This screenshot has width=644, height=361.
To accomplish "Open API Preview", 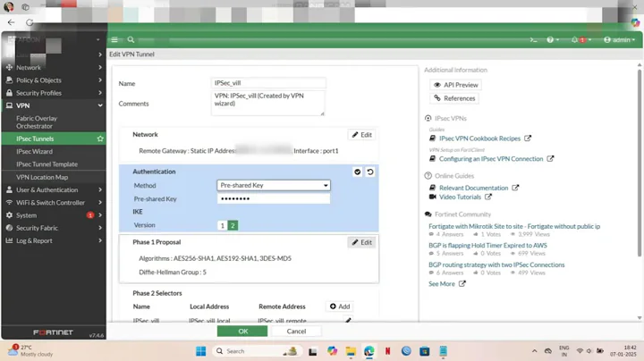I will point(456,85).
